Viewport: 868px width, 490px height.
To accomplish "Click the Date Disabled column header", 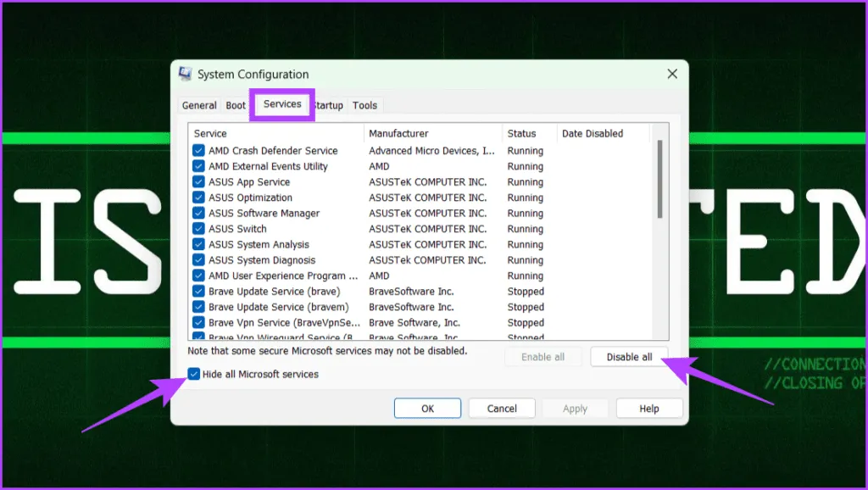I will click(602, 133).
